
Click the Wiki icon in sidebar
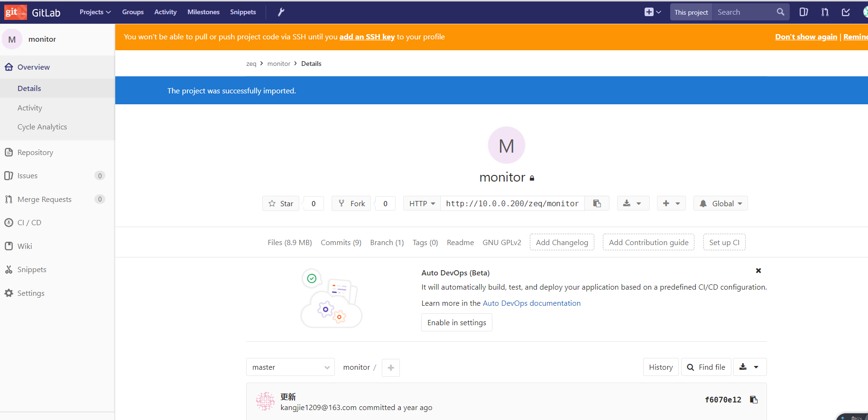[9, 246]
